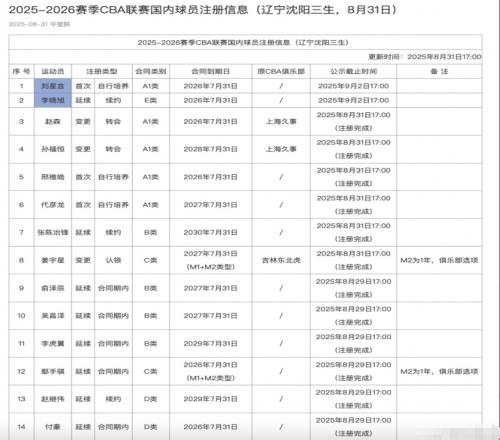Click the 运动员 column header
Screen dimensions: 500x440
[53, 71]
